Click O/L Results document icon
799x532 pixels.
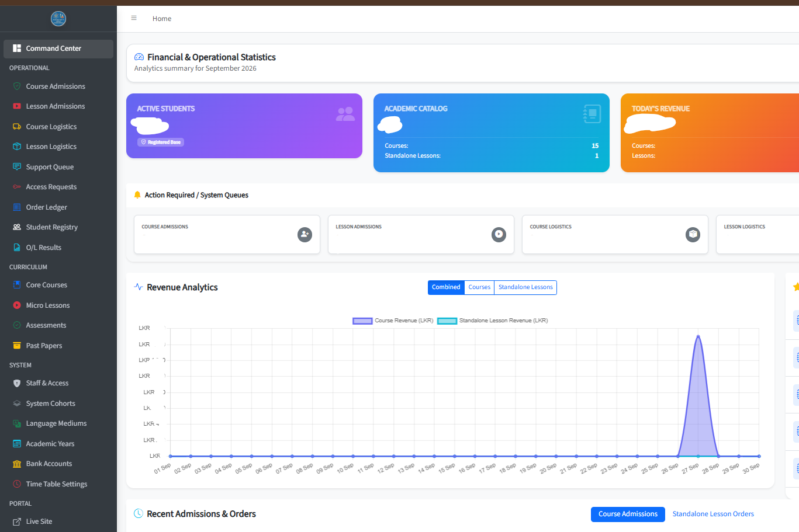pos(17,248)
